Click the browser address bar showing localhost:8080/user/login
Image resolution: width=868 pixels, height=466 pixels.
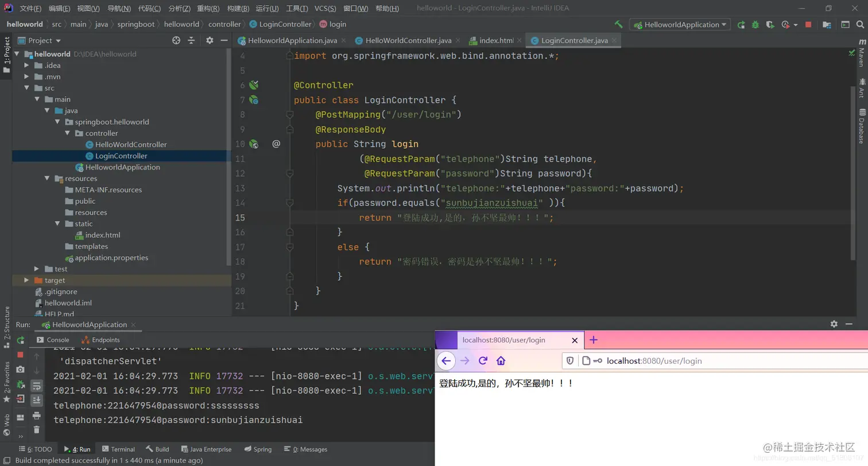(715, 361)
